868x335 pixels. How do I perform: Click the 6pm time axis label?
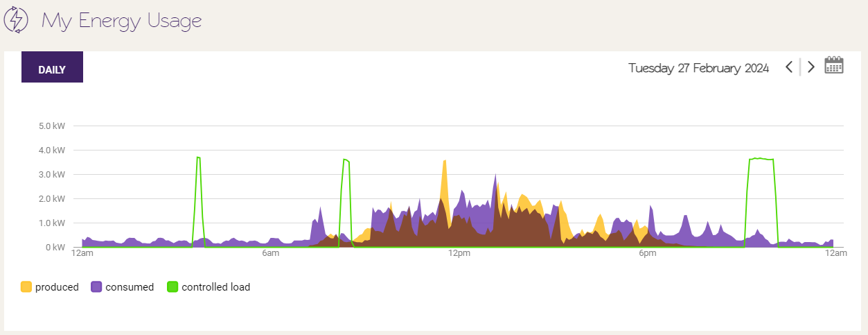(647, 254)
